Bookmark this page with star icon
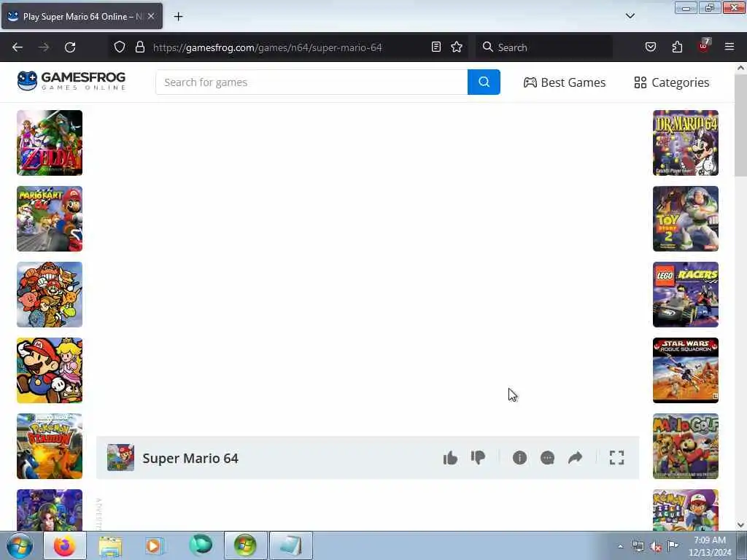747x560 pixels. [x=457, y=47]
